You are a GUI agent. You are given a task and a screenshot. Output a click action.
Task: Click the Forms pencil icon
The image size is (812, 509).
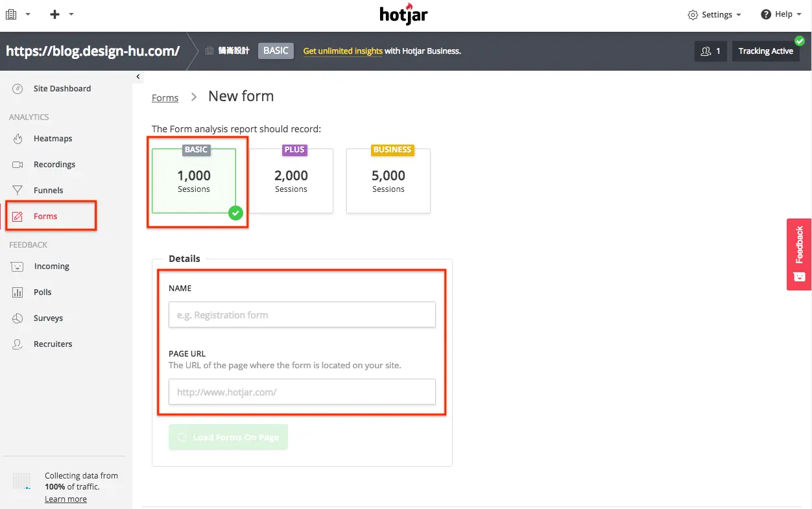click(x=18, y=217)
